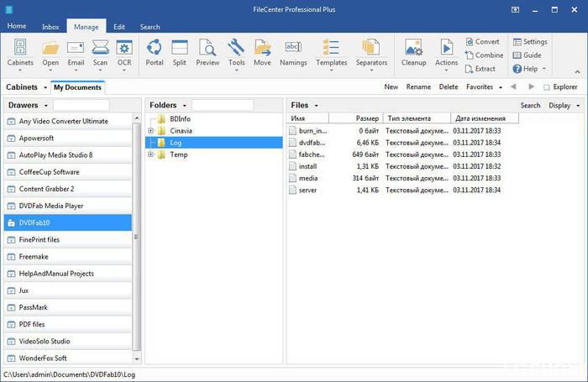The image size is (588, 382).
Task: Run the OCR tool
Action: tap(124, 55)
